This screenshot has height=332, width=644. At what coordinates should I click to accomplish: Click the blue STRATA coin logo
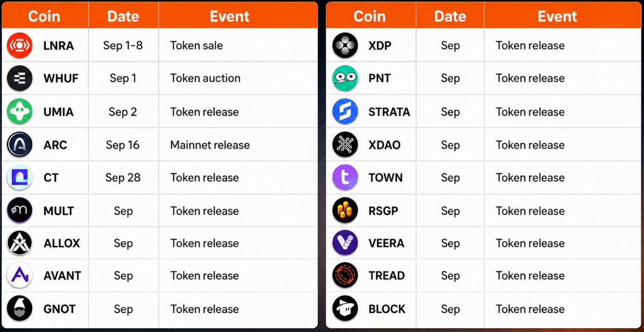[x=345, y=112]
